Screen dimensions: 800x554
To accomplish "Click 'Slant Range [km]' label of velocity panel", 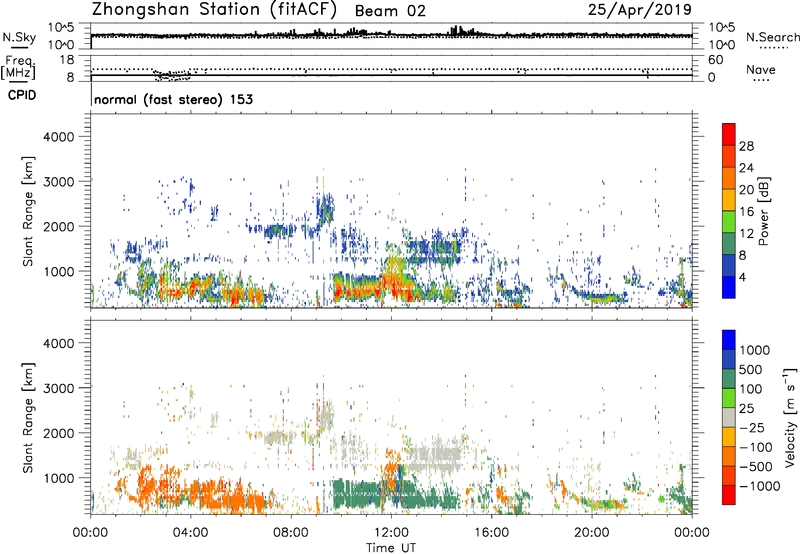I will (x=28, y=417).
